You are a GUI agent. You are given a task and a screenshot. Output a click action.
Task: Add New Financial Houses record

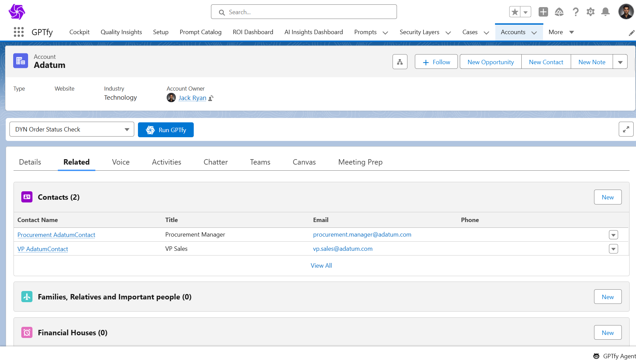tap(608, 333)
